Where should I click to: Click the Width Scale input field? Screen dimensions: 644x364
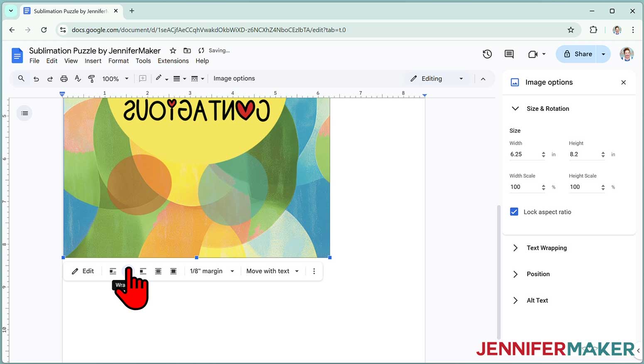(524, 187)
